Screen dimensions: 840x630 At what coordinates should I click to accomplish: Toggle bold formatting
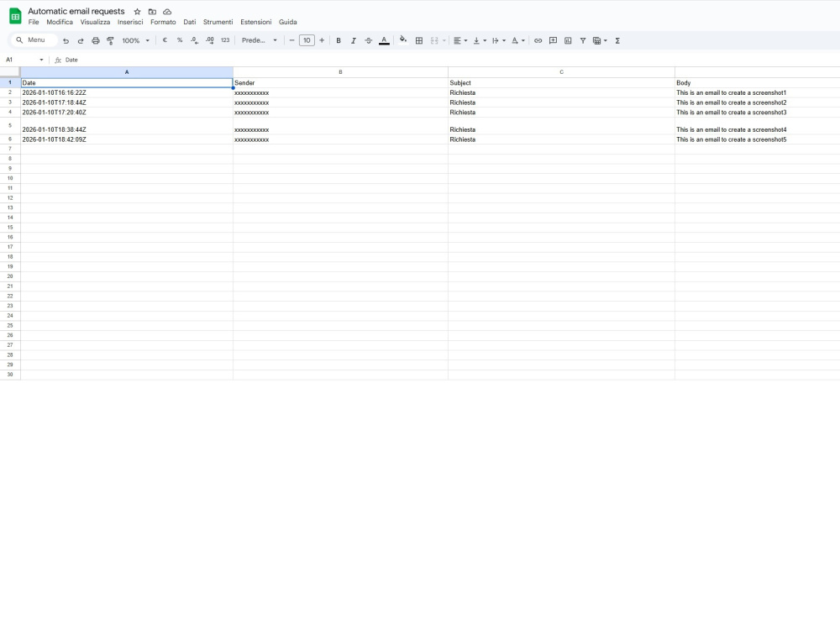338,40
